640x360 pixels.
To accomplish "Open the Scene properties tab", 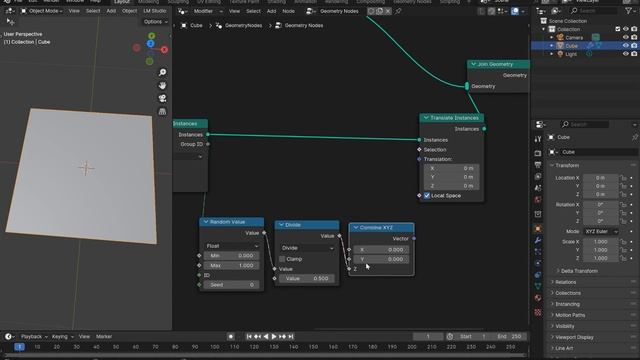I will [538, 188].
